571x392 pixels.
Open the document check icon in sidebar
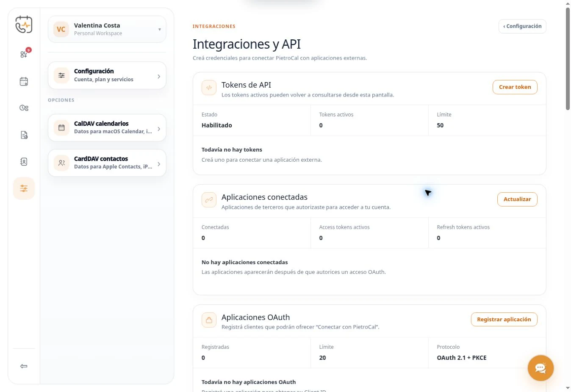click(24, 135)
